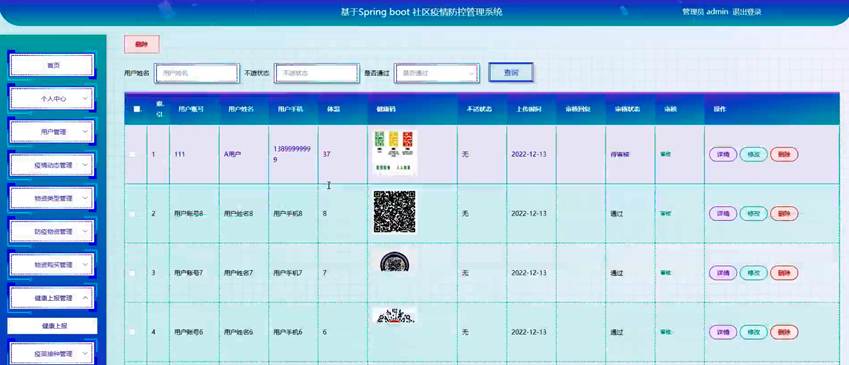Image resolution: width=849 pixels, height=365 pixels.
Task: Open 详情 for the 用户账号7 row
Action: click(x=723, y=273)
